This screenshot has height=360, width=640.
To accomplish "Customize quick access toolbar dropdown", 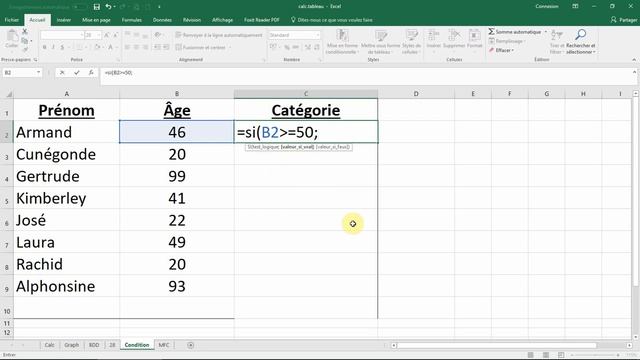I will tap(159, 7).
